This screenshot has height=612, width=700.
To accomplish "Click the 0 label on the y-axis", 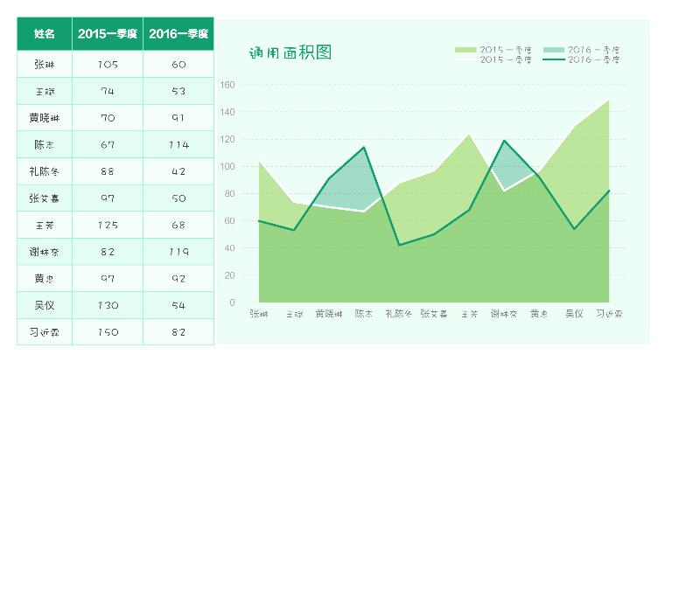I will point(232,303).
